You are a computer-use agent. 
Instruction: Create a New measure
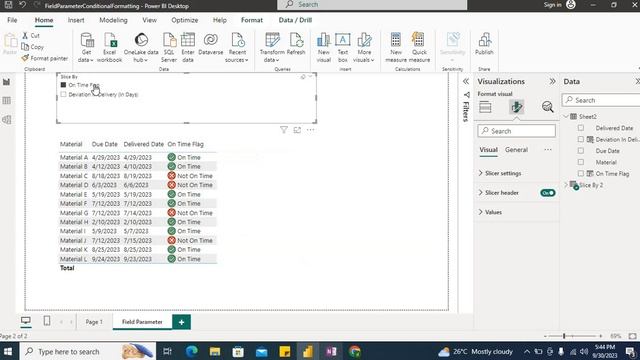(396, 48)
